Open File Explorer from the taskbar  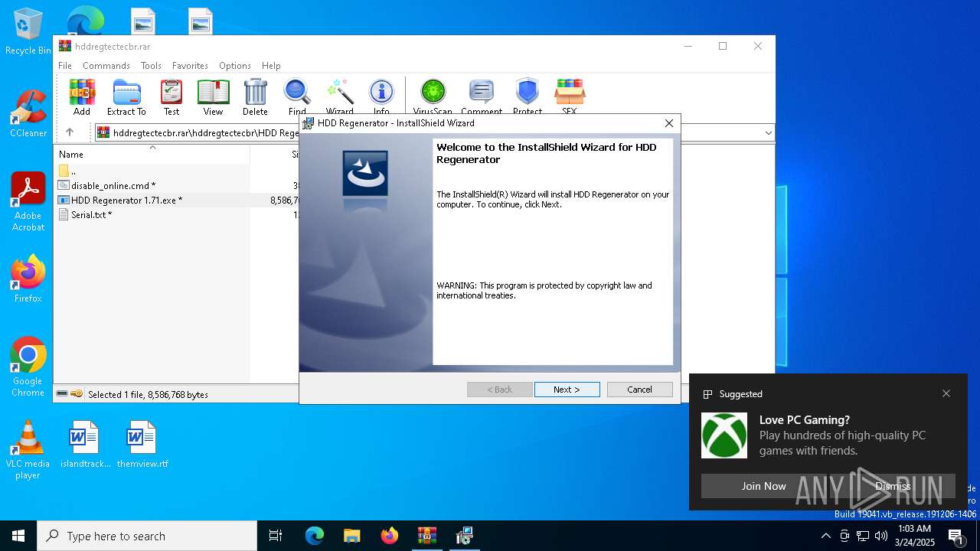(x=352, y=536)
